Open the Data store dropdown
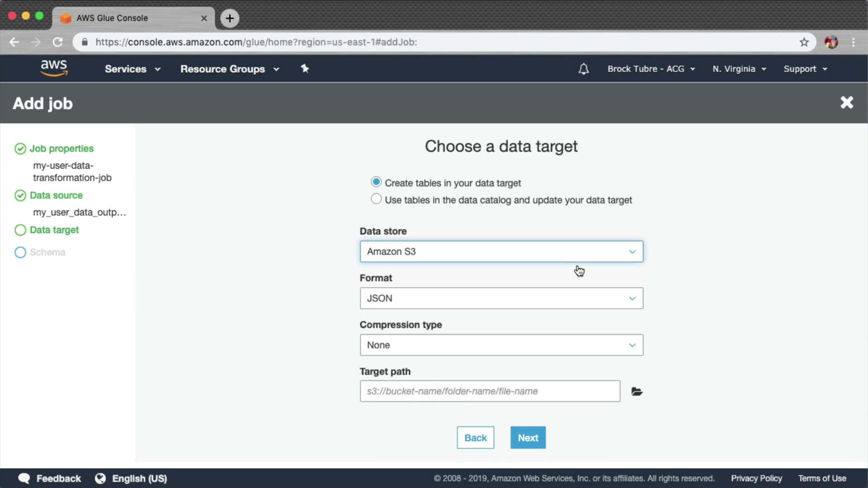Image resolution: width=868 pixels, height=488 pixels. [x=501, y=251]
